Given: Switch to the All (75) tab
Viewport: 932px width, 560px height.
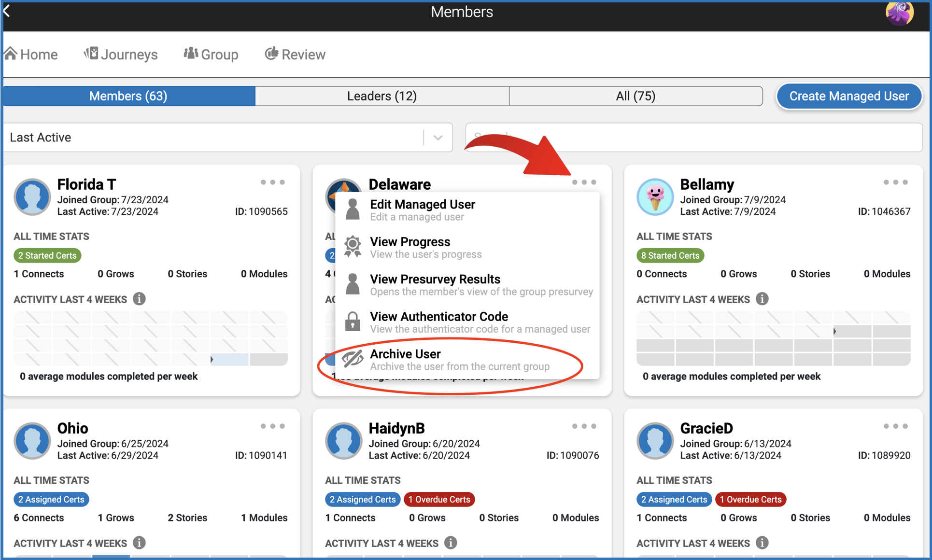Looking at the screenshot, I should tap(635, 96).
